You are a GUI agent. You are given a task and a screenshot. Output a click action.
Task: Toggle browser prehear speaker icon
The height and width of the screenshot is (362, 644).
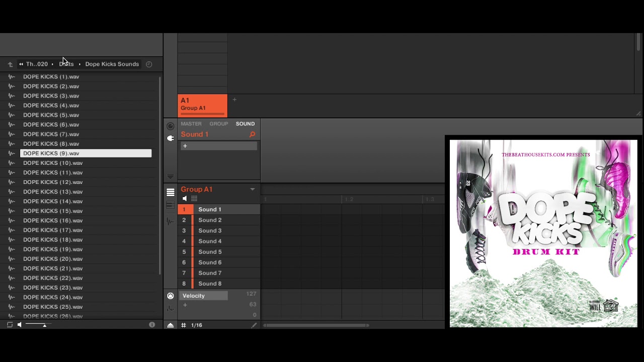click(19, 325)
